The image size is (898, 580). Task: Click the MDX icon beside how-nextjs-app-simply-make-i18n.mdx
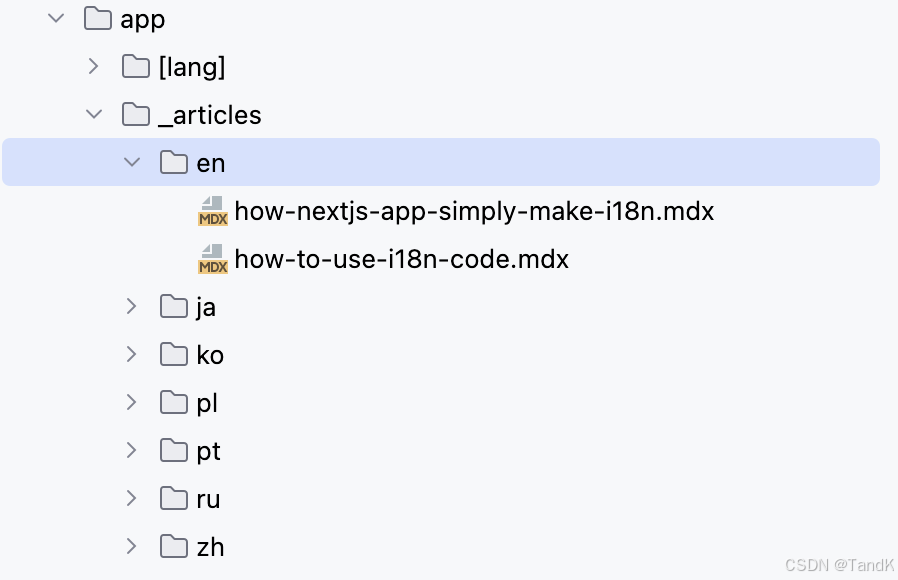(212, 211)
